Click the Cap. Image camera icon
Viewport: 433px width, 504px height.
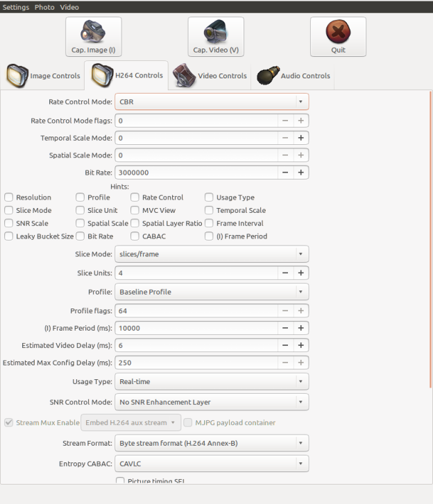pos(93,33)
